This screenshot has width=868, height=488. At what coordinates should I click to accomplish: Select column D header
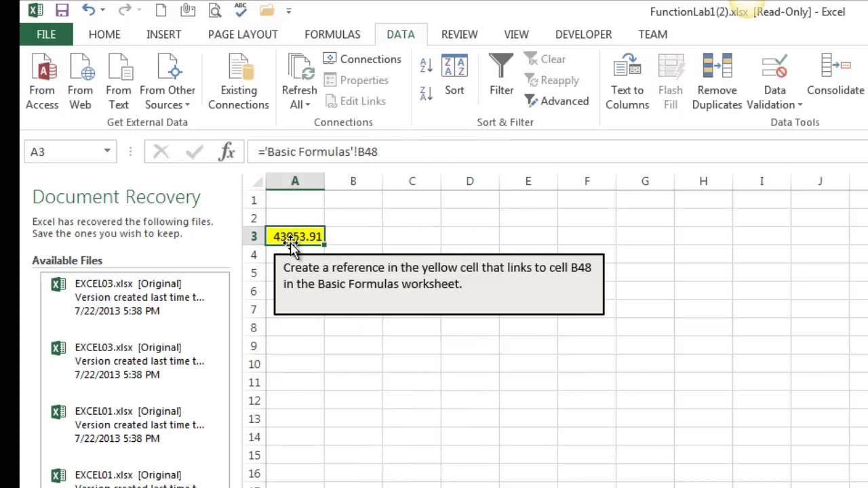470,181
